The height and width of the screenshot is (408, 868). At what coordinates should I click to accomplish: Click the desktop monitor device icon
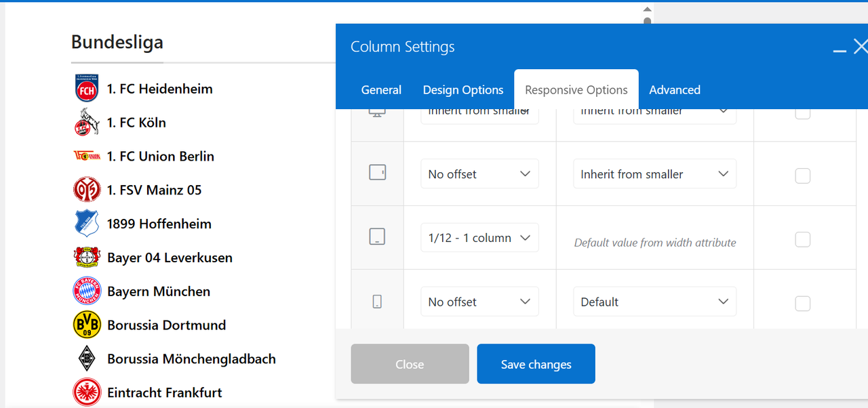[x=377, y=112]
